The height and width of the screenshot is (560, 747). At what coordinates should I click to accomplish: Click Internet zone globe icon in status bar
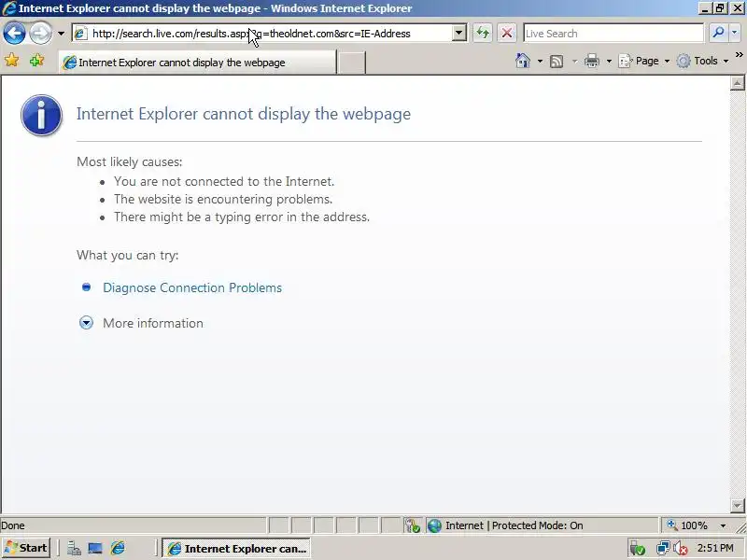[434, 525]
